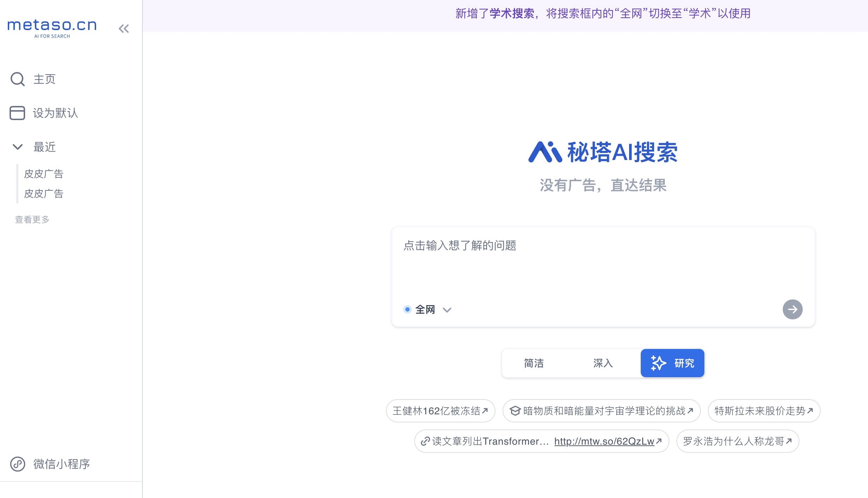
Task: Open link http://mtw.so/62QzLw
Action: tap(604, 441)
